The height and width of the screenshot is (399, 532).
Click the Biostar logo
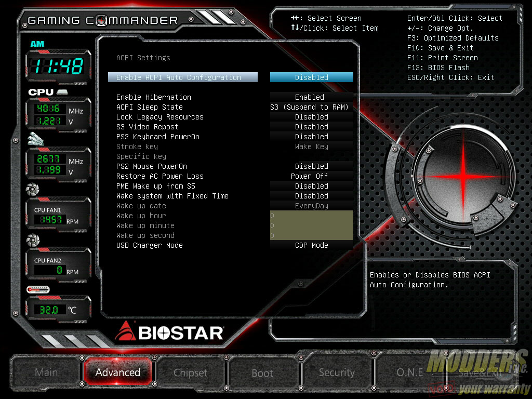(169, 332)
